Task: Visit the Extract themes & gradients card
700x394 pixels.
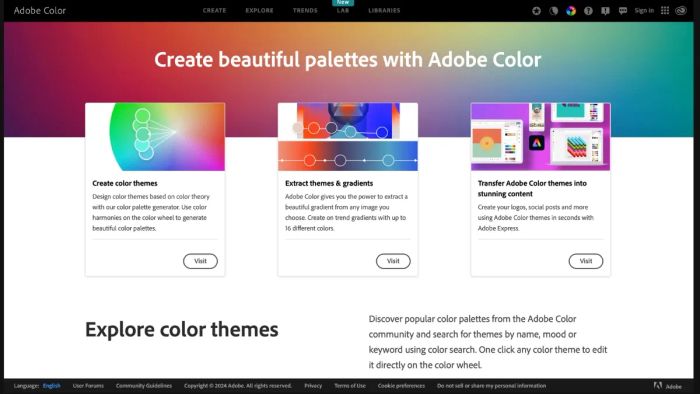Action: [393, 261]
